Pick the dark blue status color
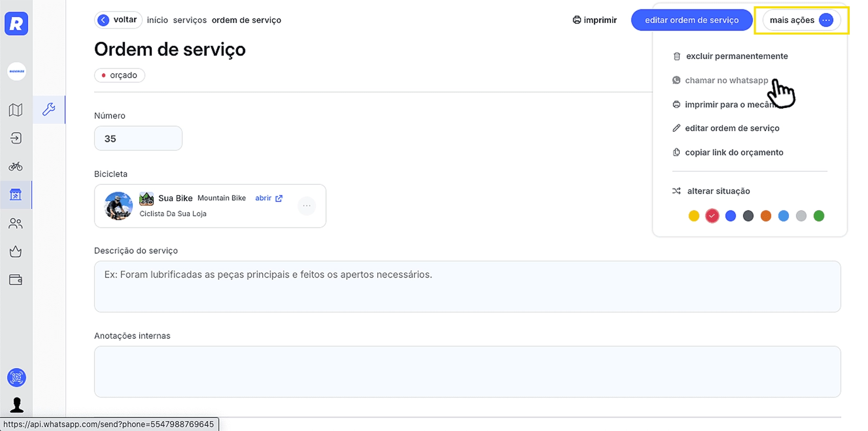Image resolution: width=868 pixels, height=431 pixels. (730, 216)
